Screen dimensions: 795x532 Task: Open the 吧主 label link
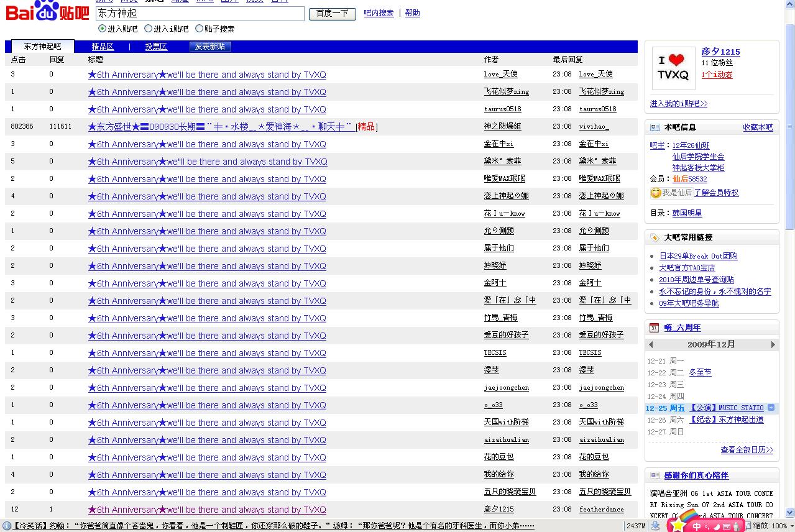pos(657,145)
